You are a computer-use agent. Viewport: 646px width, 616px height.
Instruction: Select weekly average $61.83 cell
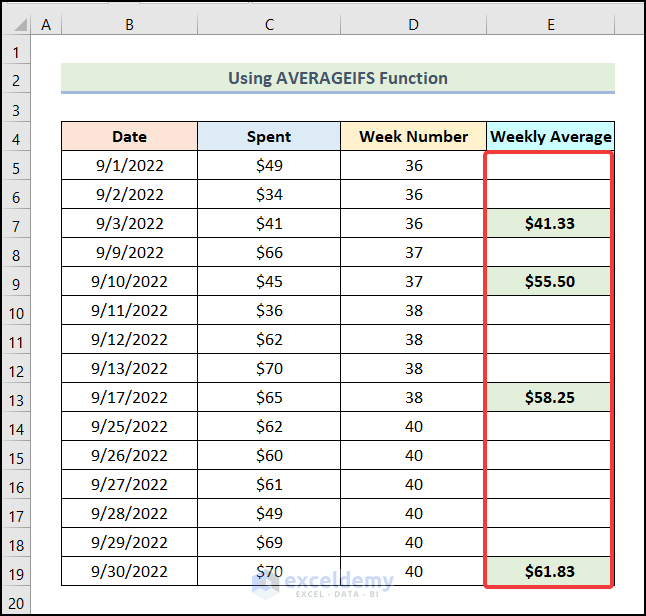click(x=550, y=571)
